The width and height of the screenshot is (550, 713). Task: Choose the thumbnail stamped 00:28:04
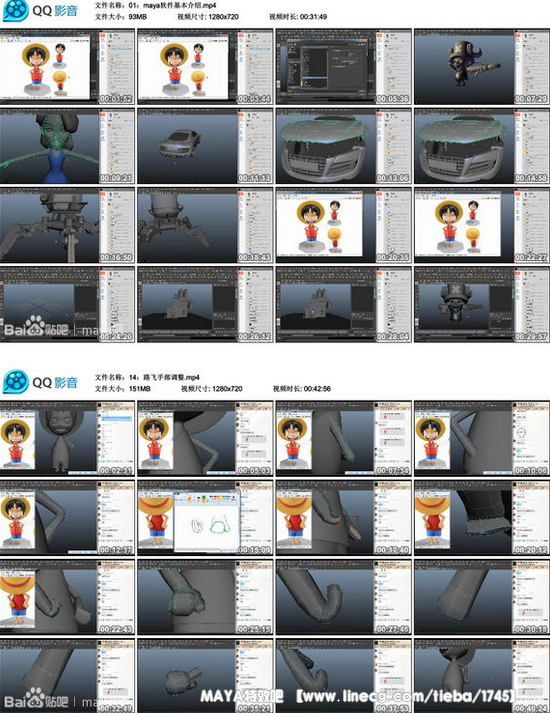tap(344, 304)
